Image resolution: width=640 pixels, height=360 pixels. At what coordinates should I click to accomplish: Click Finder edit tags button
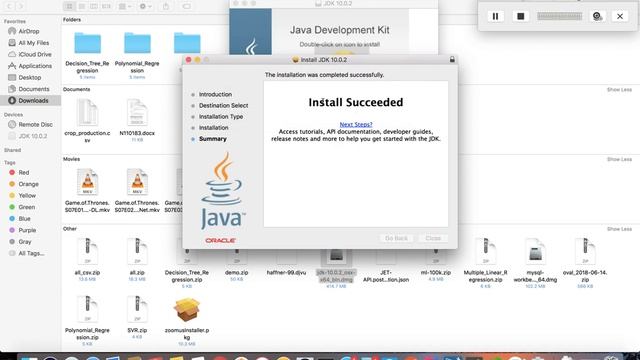(186, 6)
